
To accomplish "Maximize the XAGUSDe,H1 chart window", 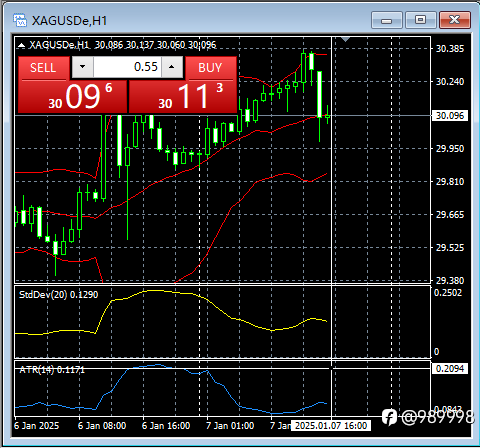I will pyautogui.click(x=421, y=20).
